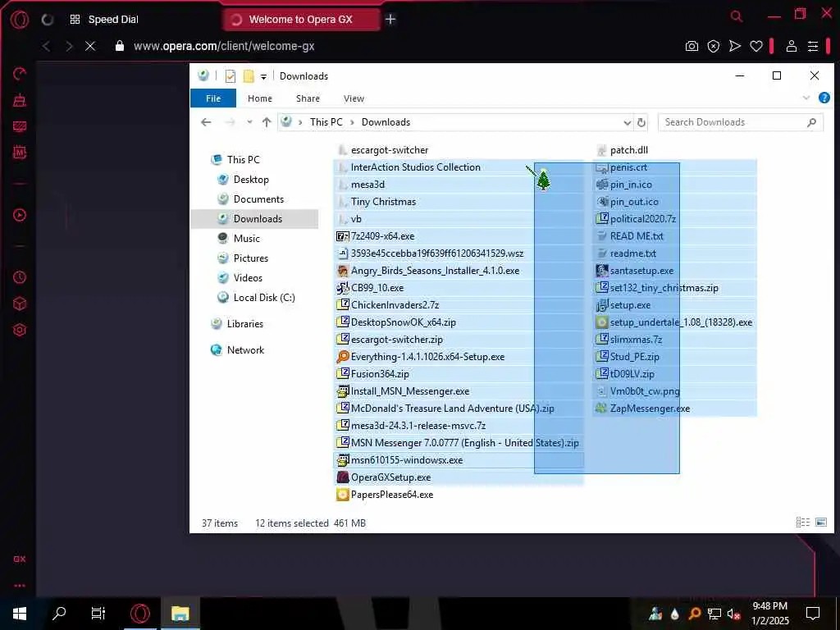Expand the Explorer ribbon chevron

click(x=806, y=98)
